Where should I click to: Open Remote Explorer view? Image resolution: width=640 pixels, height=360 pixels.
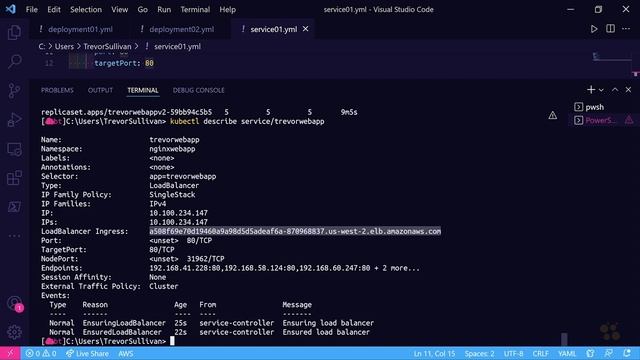(14, 149)
